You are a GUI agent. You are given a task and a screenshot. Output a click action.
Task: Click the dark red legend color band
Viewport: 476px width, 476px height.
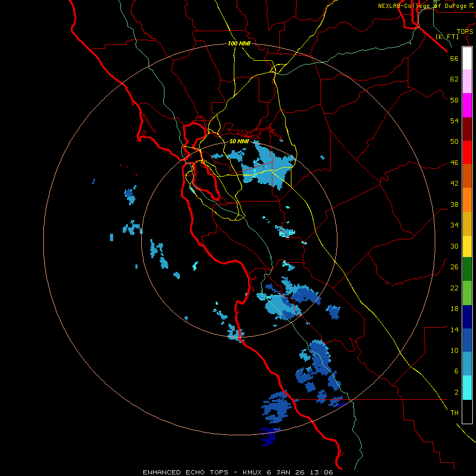click(x=467, y=129)
